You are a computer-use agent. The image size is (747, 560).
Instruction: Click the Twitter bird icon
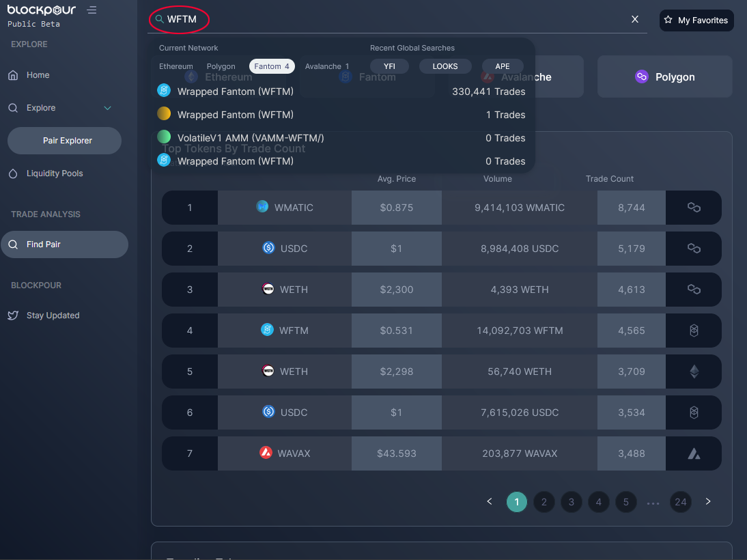[14, 316]
